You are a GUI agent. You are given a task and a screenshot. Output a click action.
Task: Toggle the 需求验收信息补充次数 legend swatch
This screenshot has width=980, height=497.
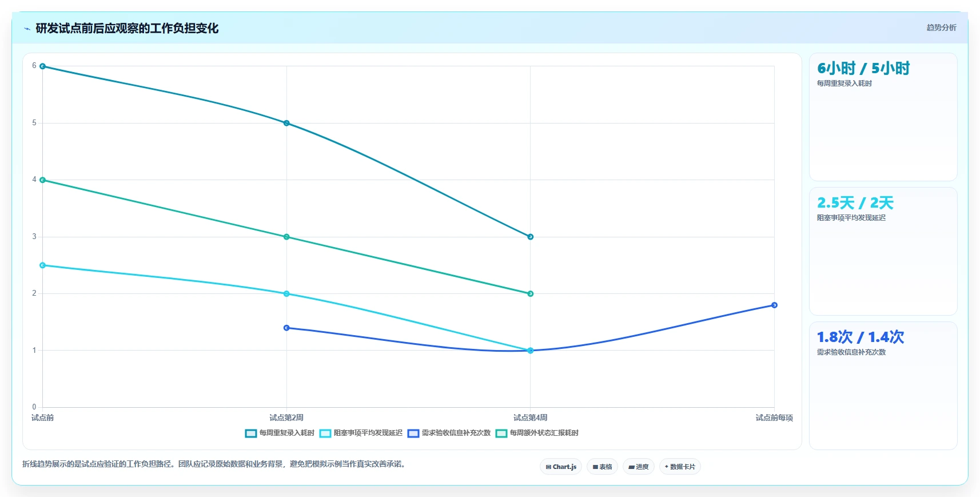pos(413,434)
